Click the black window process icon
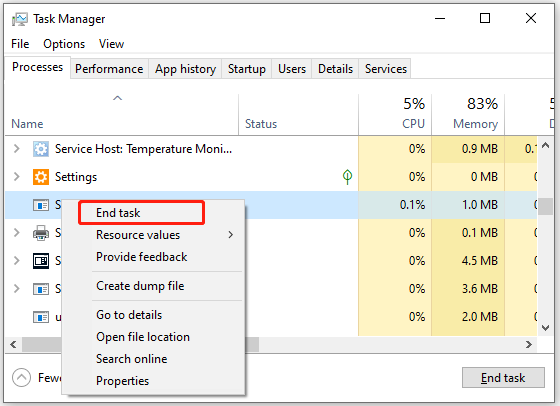 click(41, 261)
